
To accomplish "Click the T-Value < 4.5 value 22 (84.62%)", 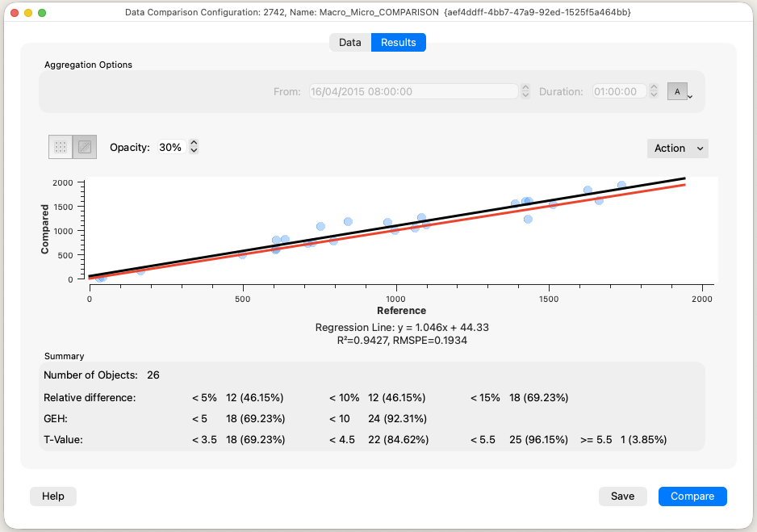I will click(x=398, y=440).
